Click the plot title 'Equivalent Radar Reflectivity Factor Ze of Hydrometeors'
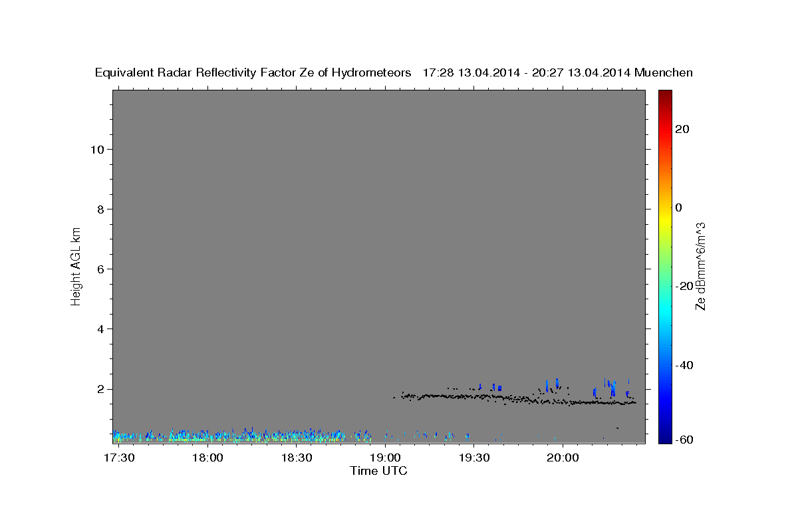The width and height of the screenshot is (798, 532). [x=253, y=72]
